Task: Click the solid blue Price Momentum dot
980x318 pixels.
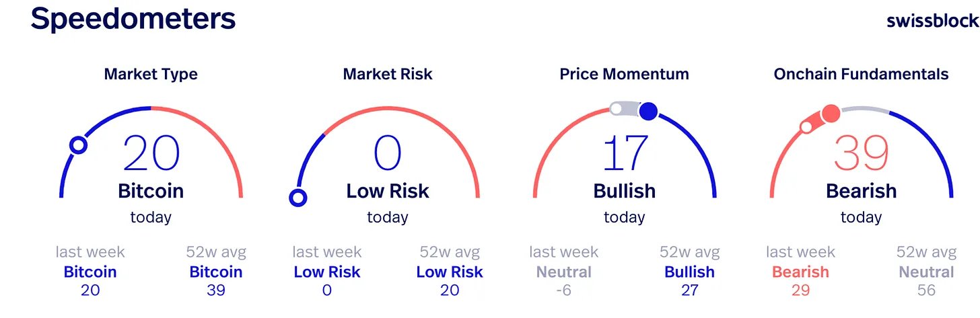Action: [648, 112]
